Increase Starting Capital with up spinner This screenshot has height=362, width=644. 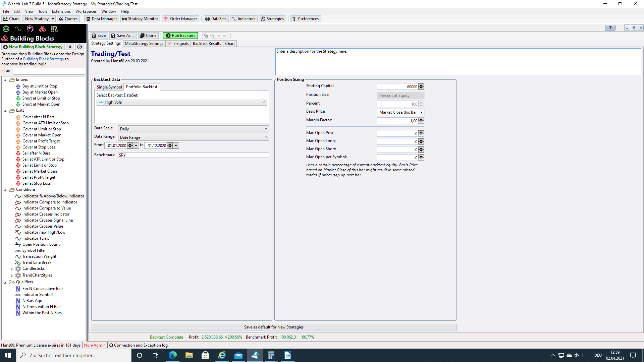[x=421, y=85]
